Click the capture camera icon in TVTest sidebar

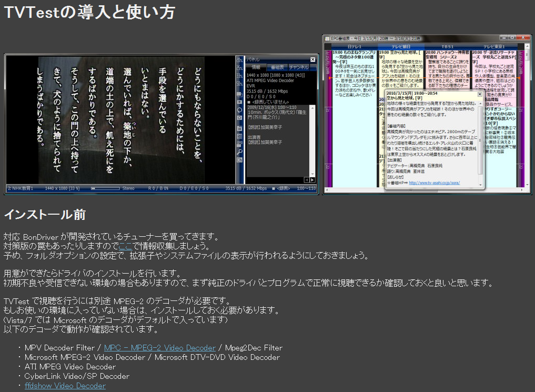(239, 118)
